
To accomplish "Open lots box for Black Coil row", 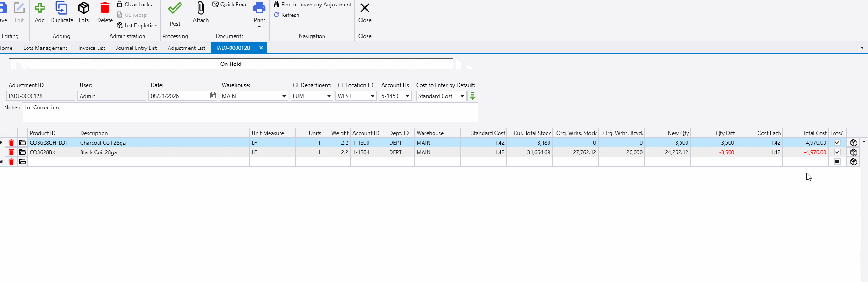I will (853, 152).
